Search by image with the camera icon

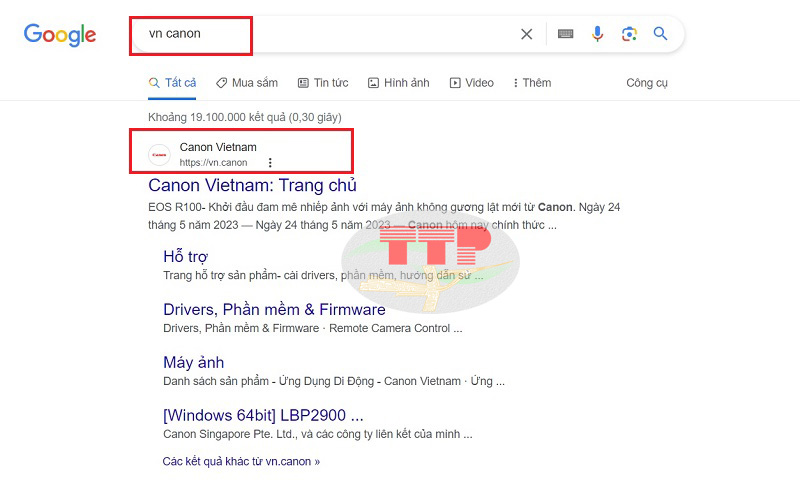pyautogui.click(x=629, y=34)
